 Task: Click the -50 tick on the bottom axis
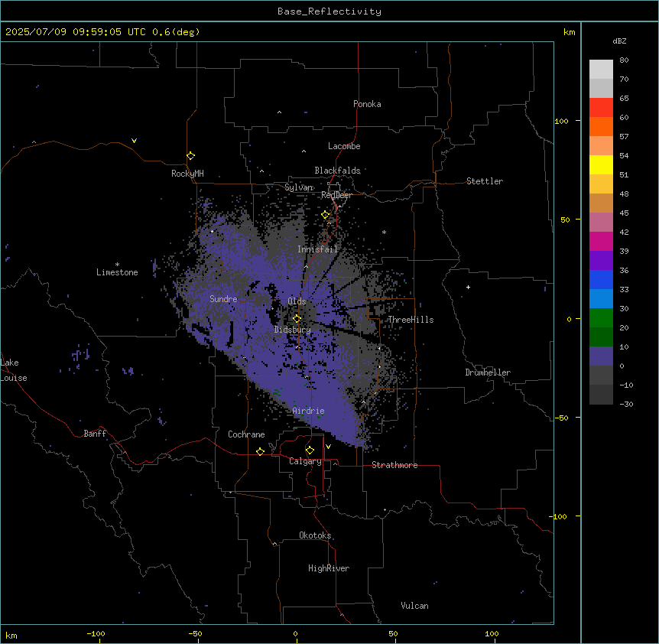195,633
